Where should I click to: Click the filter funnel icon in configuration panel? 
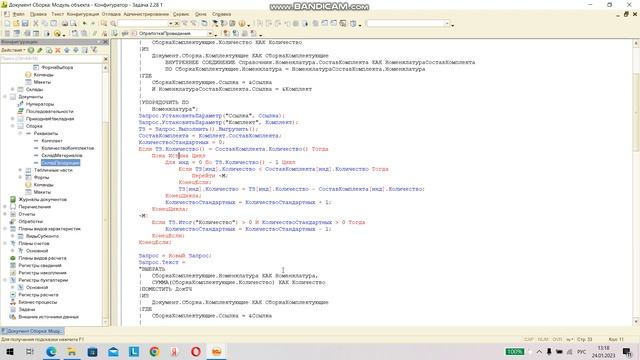(94, 50)
